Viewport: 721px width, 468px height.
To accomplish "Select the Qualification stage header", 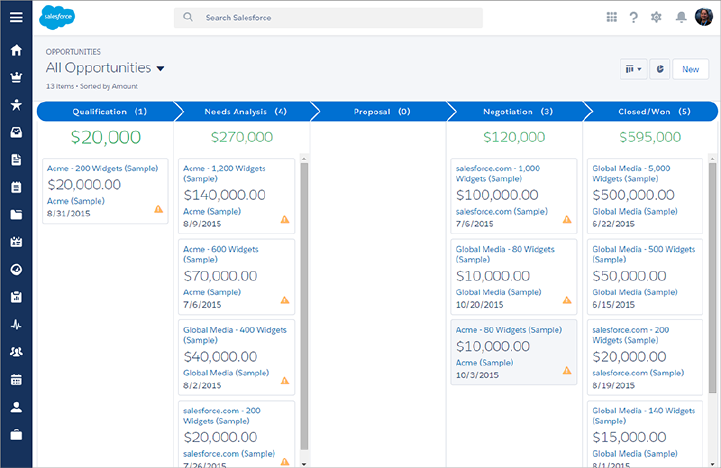I will pos(105,112).
